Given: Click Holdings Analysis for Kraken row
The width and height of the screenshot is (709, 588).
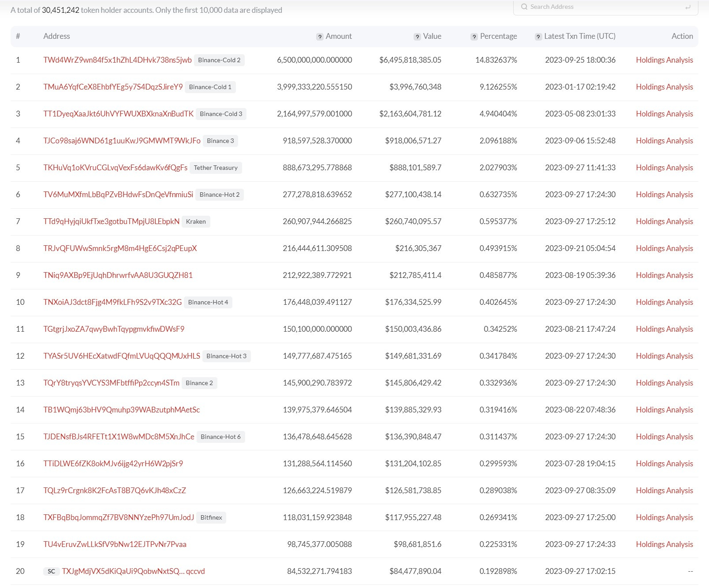Looking at the screenshot, I should 664,221.
